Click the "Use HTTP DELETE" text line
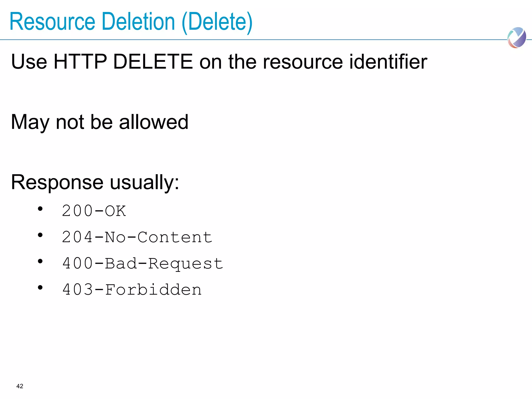 click(x=219, y=62)
